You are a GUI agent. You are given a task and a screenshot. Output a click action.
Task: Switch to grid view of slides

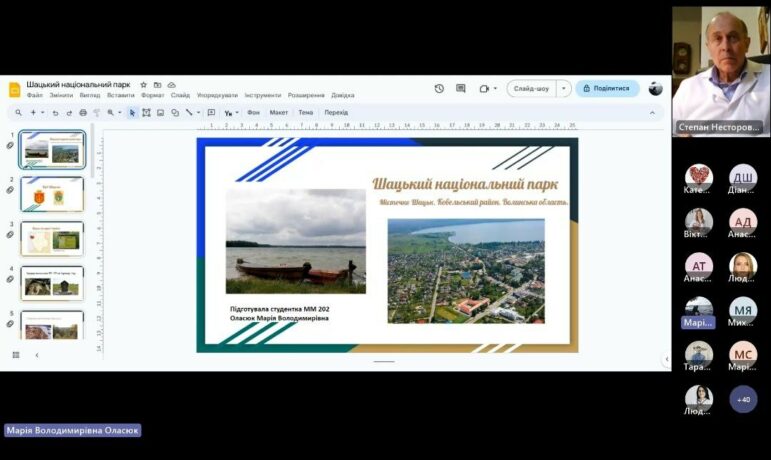pyautogui.click(x=16, y=355)
